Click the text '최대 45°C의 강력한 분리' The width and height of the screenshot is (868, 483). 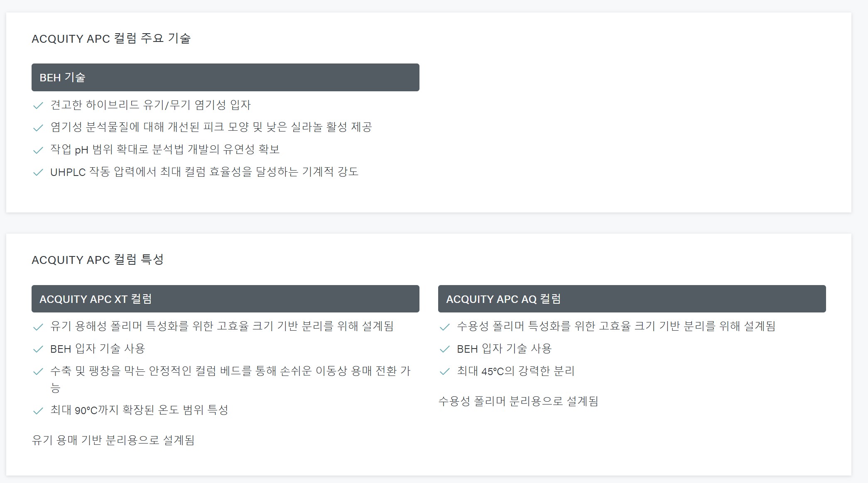click(515, 371)
